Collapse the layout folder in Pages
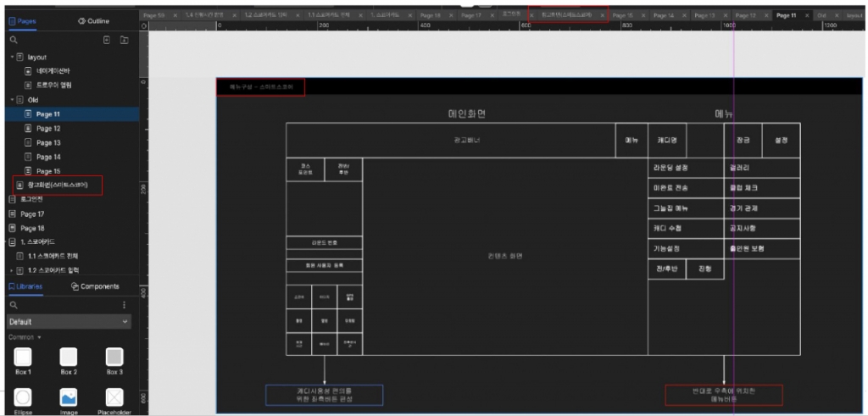 pos(12,57)
